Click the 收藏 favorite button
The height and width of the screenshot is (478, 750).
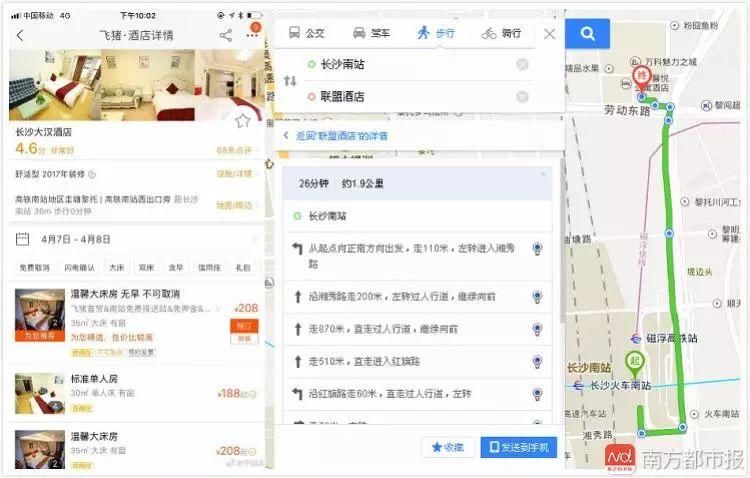coord(447,447)
